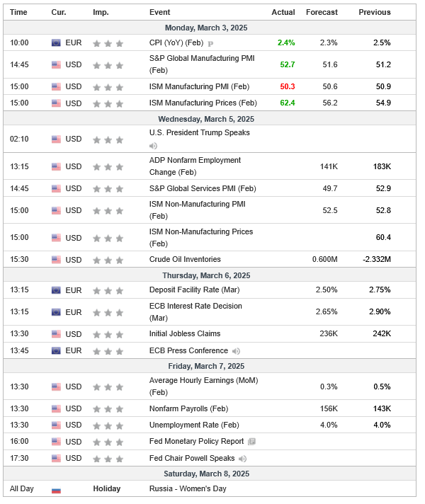Click importance stars for Nonfarm Payrolls
The height and width of the screenshot is (504, 425).
(108, 409)
